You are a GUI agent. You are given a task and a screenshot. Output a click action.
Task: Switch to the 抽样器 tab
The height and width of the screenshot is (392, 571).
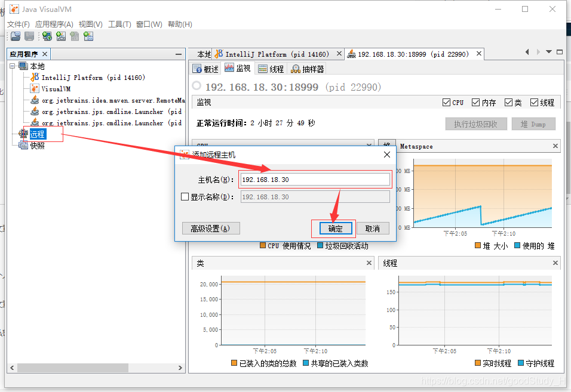point(308,69)
